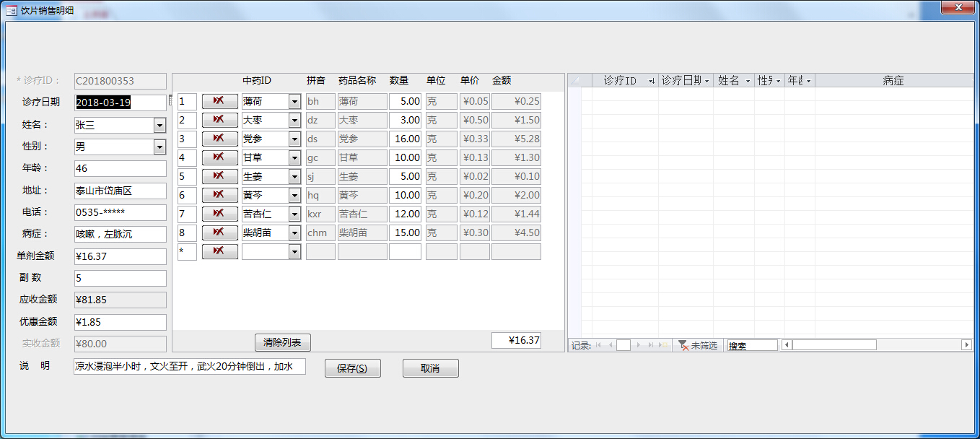Click the 电话 input field

[120, 212]
